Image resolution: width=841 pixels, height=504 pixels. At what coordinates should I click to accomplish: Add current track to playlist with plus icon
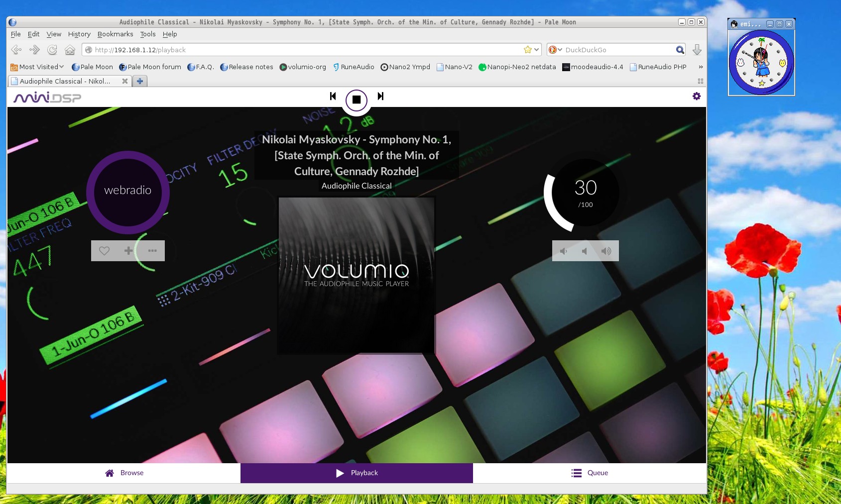128,251
